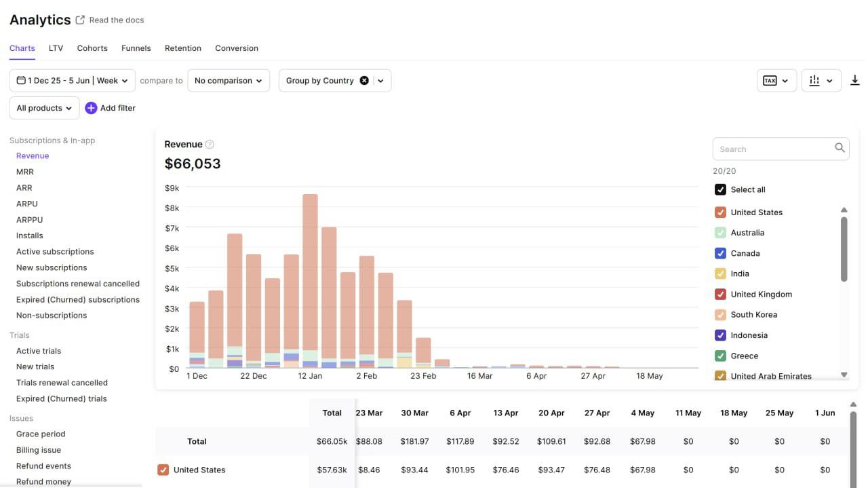This screenshot has height=488, width=868.
Task: Select Installs metric in sidebar
Action: coord(30,236)
